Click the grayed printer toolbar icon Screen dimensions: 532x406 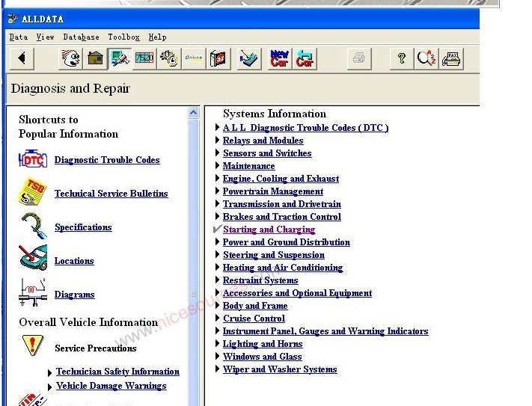359,58
